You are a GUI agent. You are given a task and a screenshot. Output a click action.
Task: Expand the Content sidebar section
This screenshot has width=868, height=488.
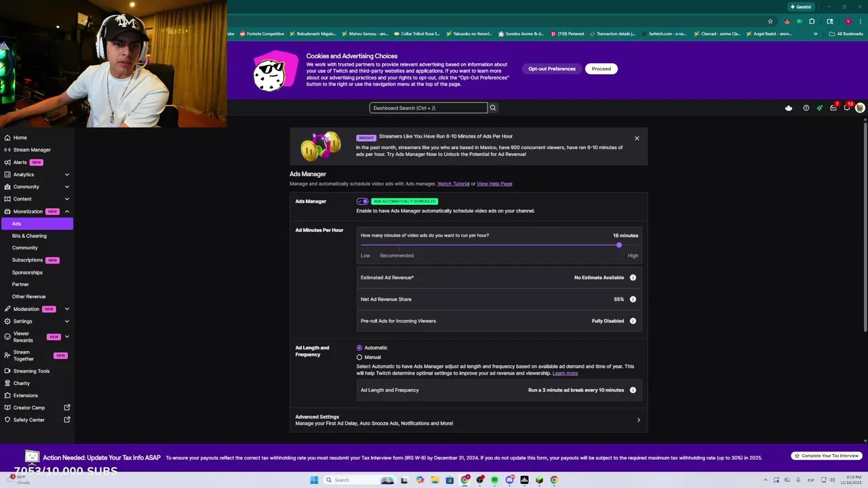pos(66,199)
